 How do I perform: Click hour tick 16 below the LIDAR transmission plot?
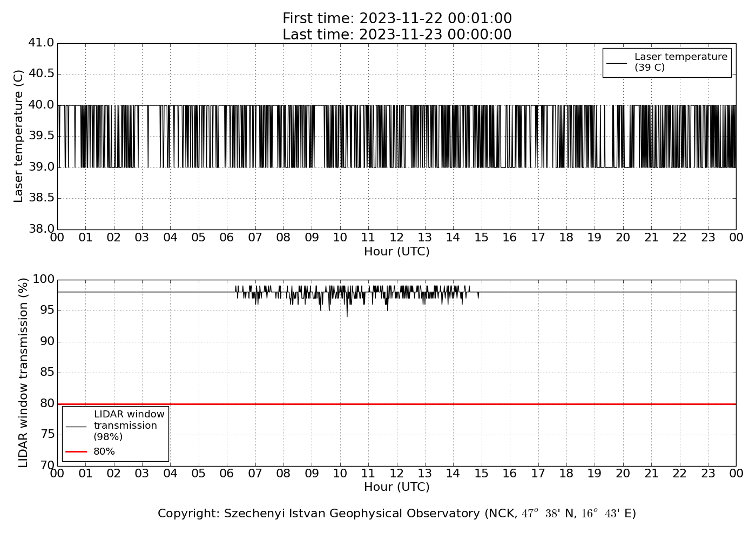pyautogui.click(x=510, y=474)
